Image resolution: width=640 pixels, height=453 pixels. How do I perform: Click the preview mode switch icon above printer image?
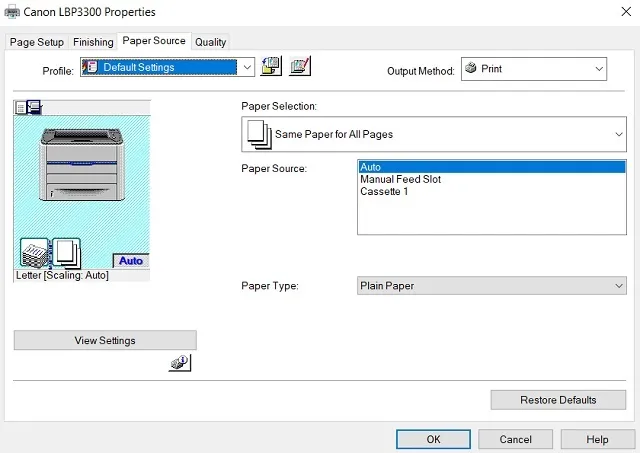coord(28,107)
